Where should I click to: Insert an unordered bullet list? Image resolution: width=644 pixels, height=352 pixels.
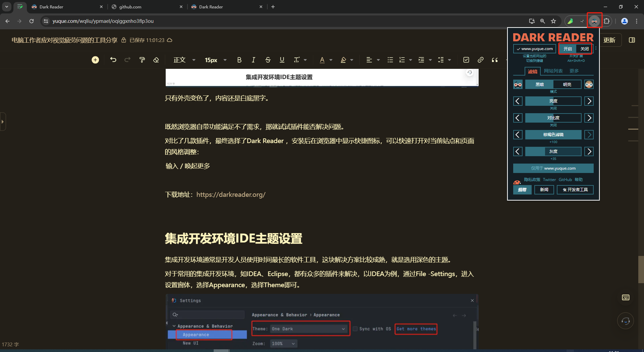tap(390, 60)
